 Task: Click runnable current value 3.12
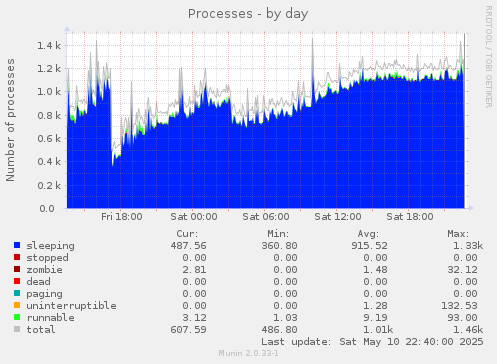click(x=195, y=318)
